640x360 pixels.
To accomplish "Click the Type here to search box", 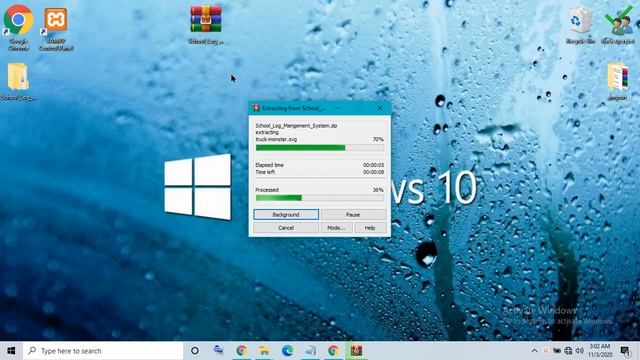I will (x=103, y=351).
